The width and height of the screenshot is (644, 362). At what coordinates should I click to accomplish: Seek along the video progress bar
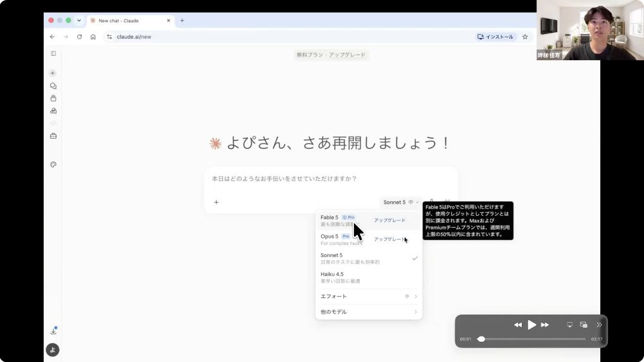[533, 339]
